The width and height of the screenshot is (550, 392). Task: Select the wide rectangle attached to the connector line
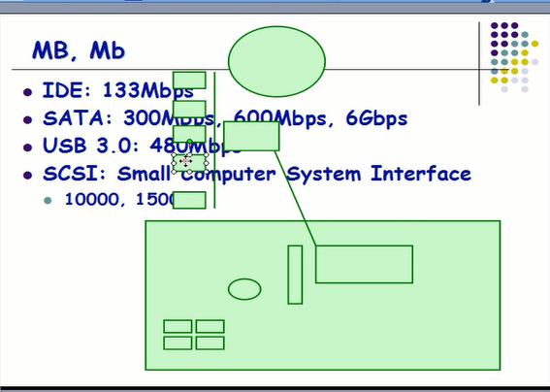tap(364, 264)
